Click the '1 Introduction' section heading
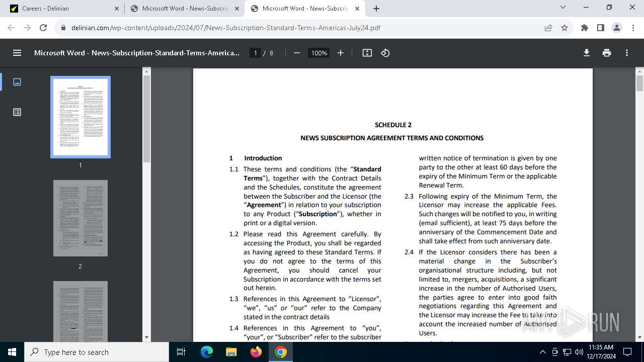The width and height of the screenshot is (644, 362). point(256,158)
